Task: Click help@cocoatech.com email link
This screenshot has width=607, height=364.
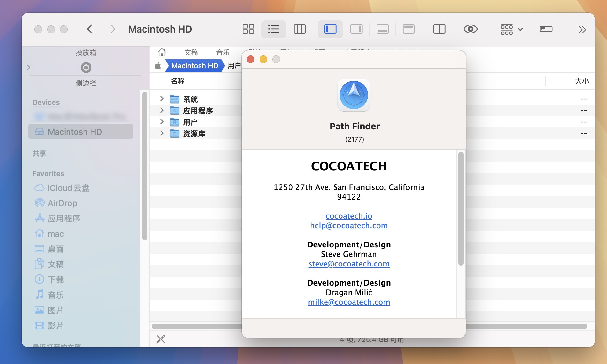Action: click(349, 225)
